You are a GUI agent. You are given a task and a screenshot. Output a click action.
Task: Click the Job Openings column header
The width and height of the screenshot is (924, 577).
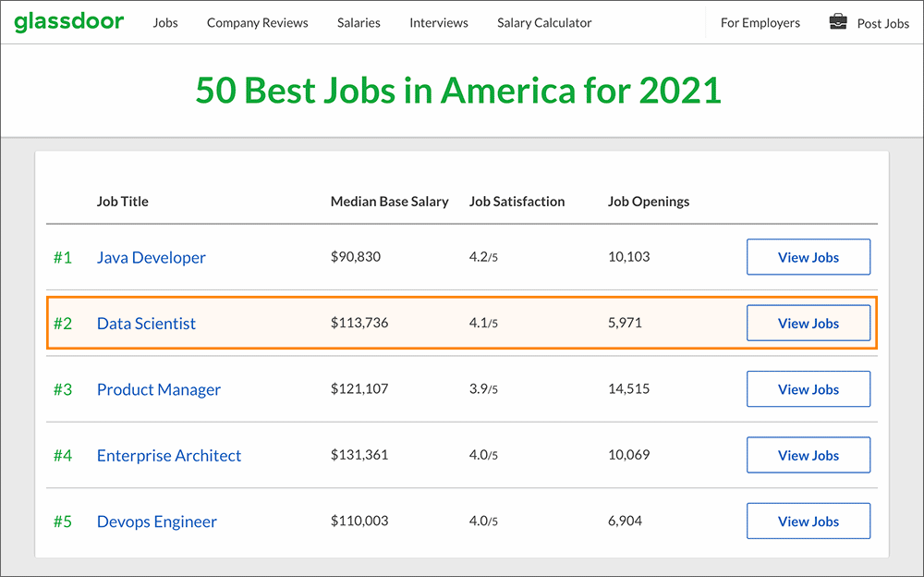649,202
